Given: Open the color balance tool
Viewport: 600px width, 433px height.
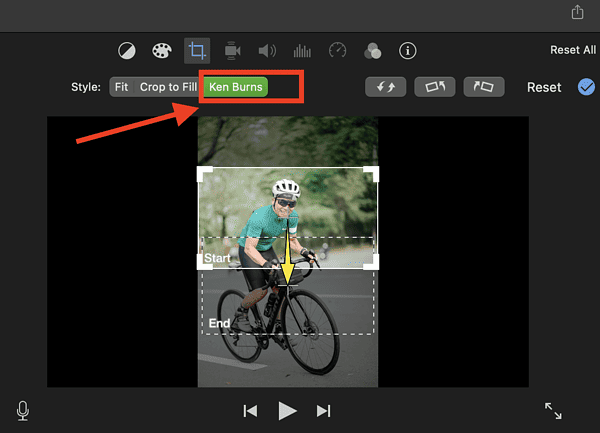Looking at the screenshot, I should 127,50.
